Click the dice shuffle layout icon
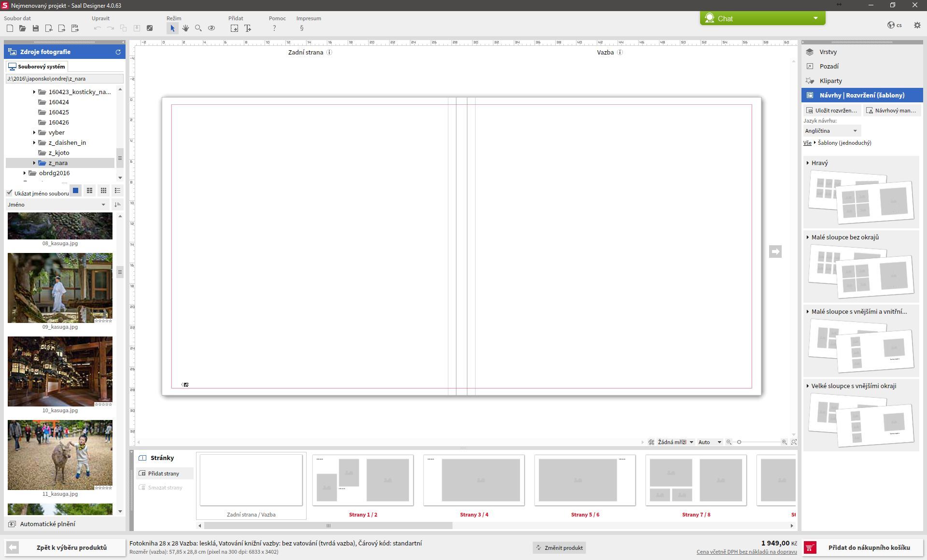Viewport: 927px width, 560px height. click(150, 28)
